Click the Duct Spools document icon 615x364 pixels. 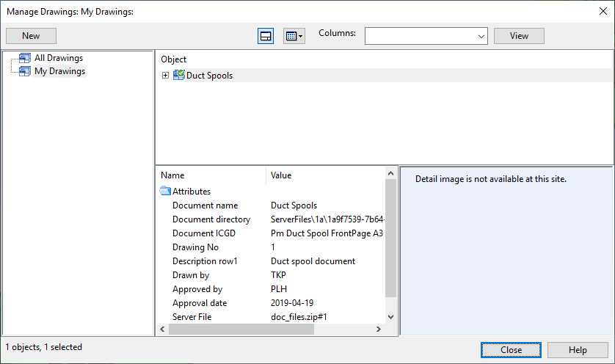pos(179,75)
